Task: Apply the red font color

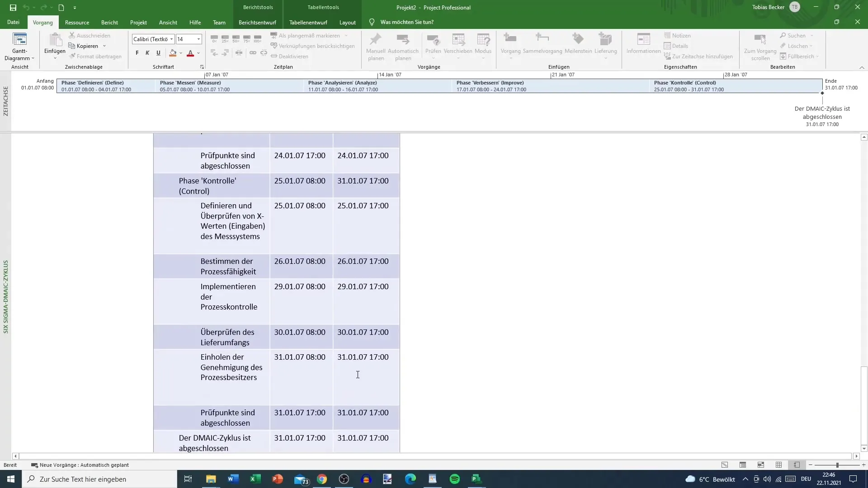Action: click(x=190, y=53)
